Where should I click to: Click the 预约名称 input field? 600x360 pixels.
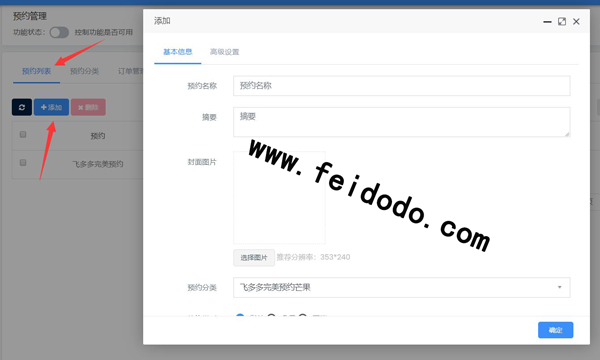(402, 86)
